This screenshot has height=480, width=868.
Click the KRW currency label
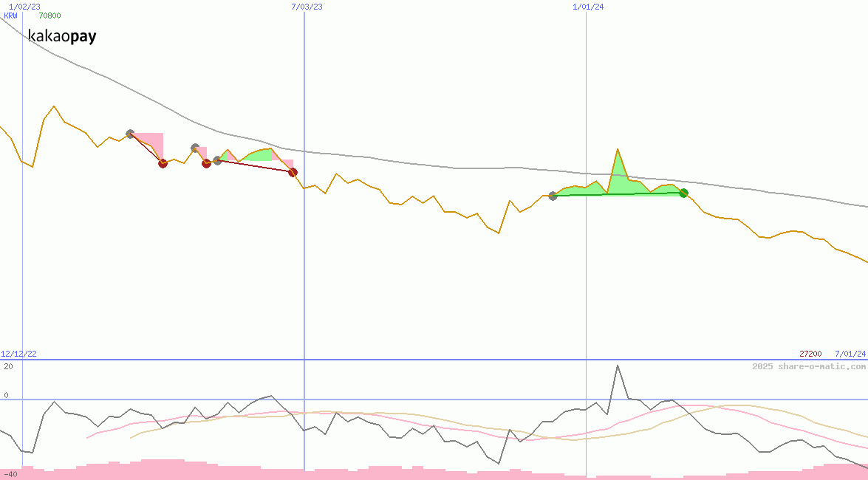tap(10, 15)
